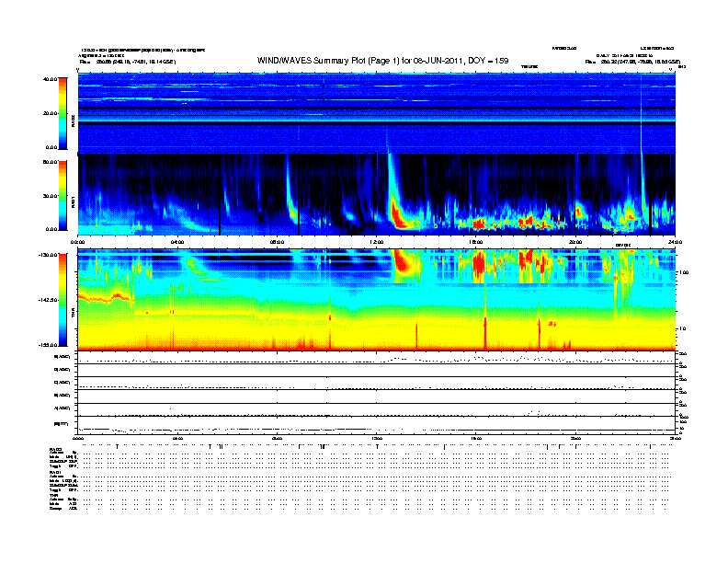Click the RAD2 color scale bar
Screen dimensions: 728x563
click(x=63, y=113)
